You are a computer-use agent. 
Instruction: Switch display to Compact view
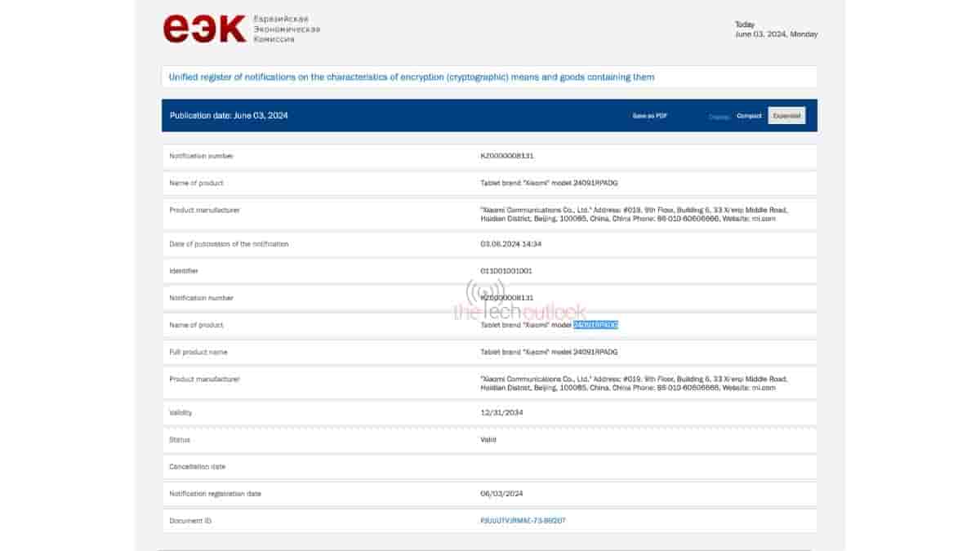749,116
